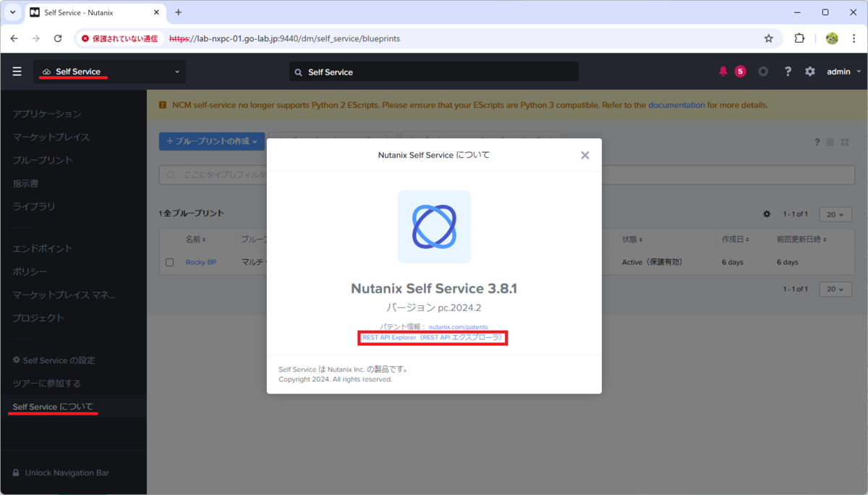The image size is (868, 495).
Task: Sort by 前回更新日時 column header
Action: point(801,240)
